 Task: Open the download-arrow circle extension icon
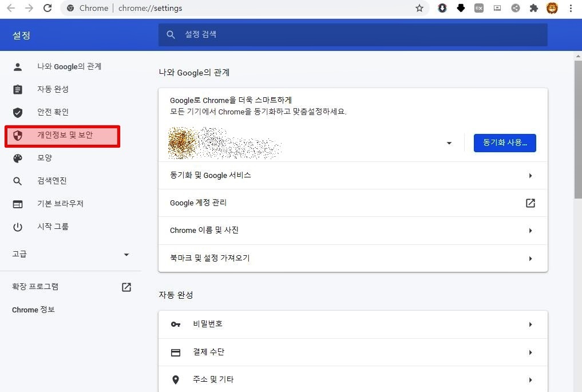click(x=442, y=8)
